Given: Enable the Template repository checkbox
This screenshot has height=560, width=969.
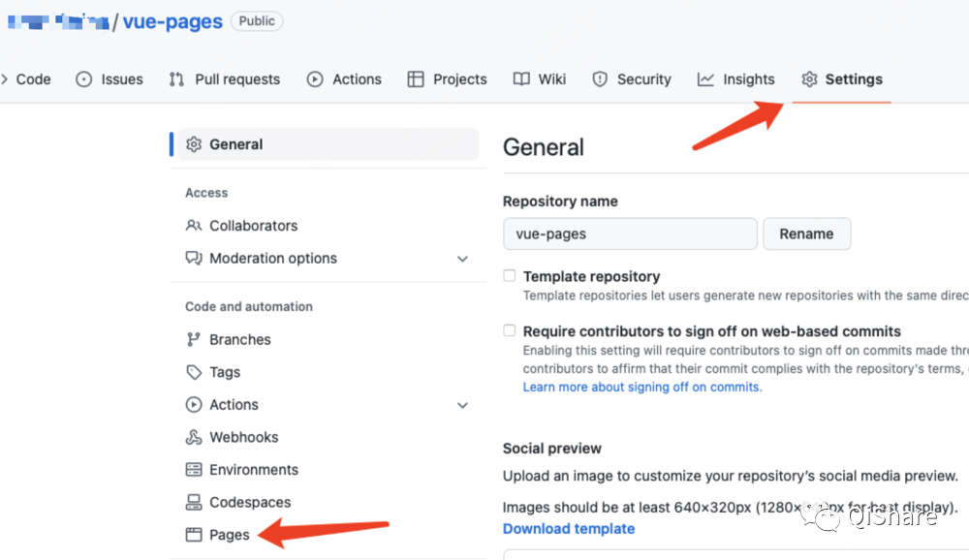Looking at the screenshot, I should tap(510, 276).
